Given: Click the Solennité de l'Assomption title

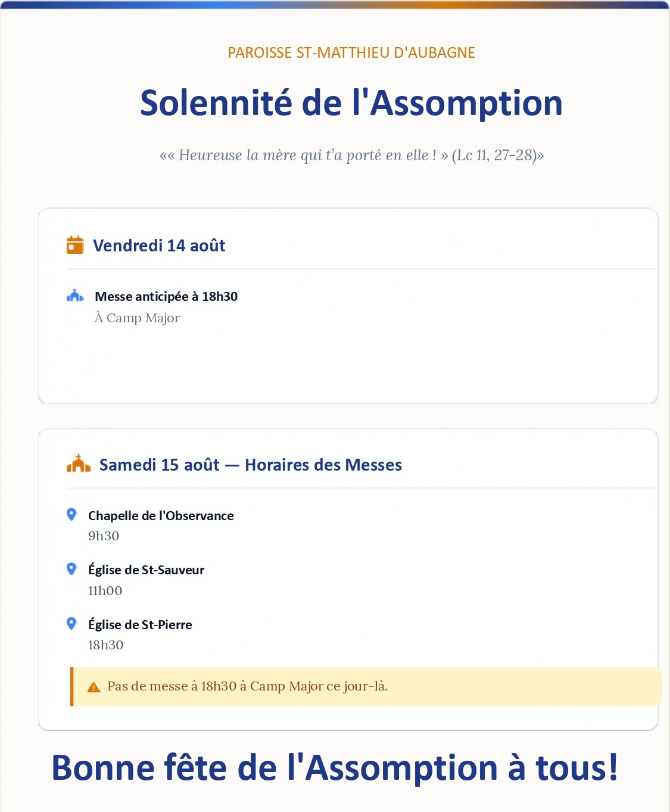Looking at the screenshot, I should pos(351,102).
